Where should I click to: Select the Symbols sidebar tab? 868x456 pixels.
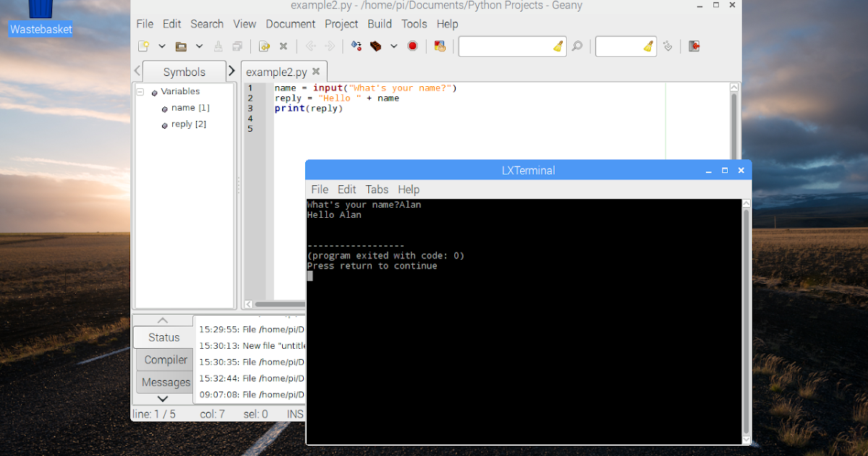[184, 72]
